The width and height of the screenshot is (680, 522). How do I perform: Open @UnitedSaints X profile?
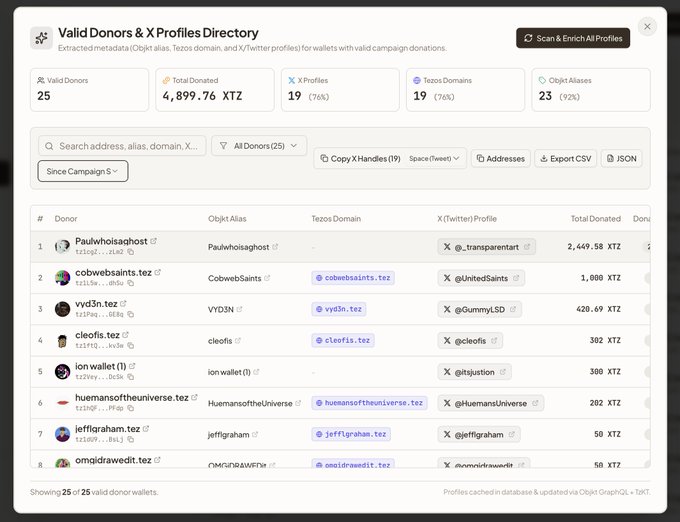[481, 278]
